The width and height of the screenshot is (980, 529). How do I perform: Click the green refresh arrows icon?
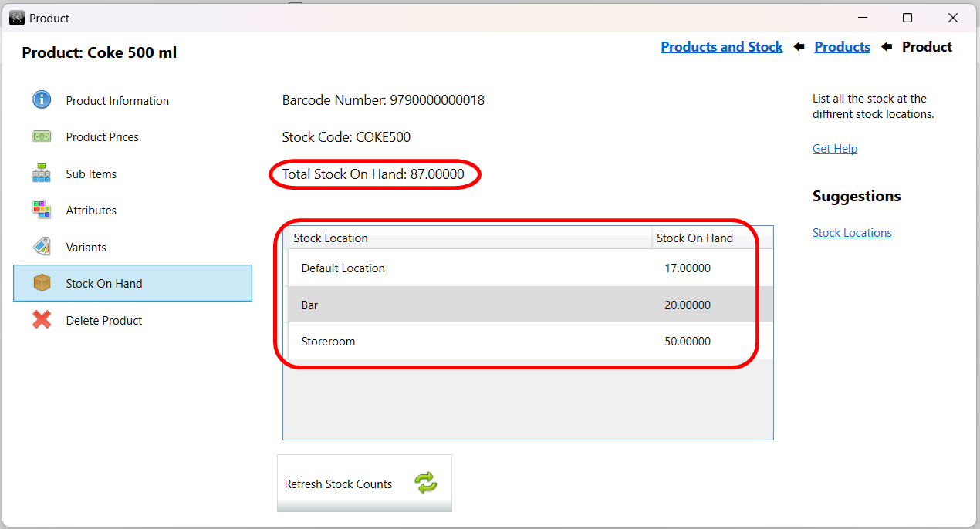tap(426, 484)
